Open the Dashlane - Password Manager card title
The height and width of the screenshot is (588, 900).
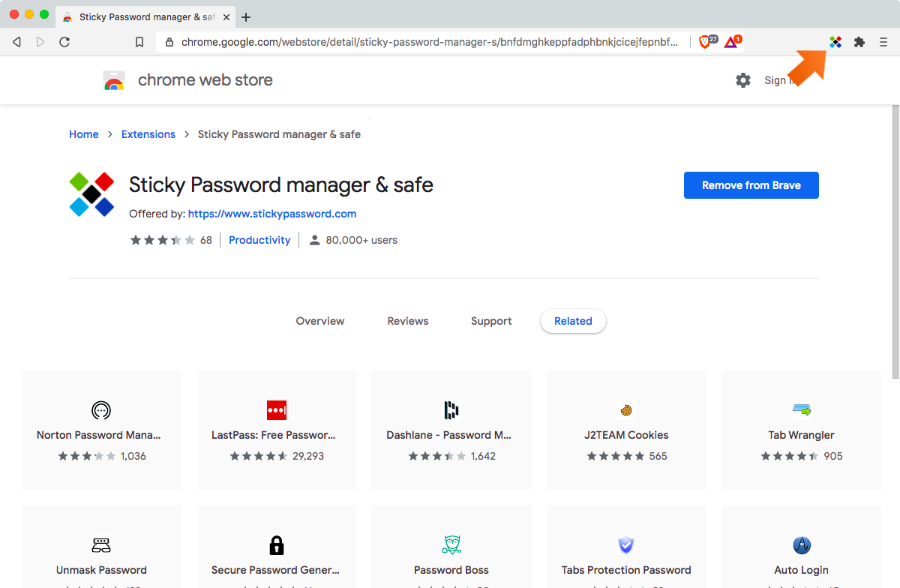coord(449,435)
